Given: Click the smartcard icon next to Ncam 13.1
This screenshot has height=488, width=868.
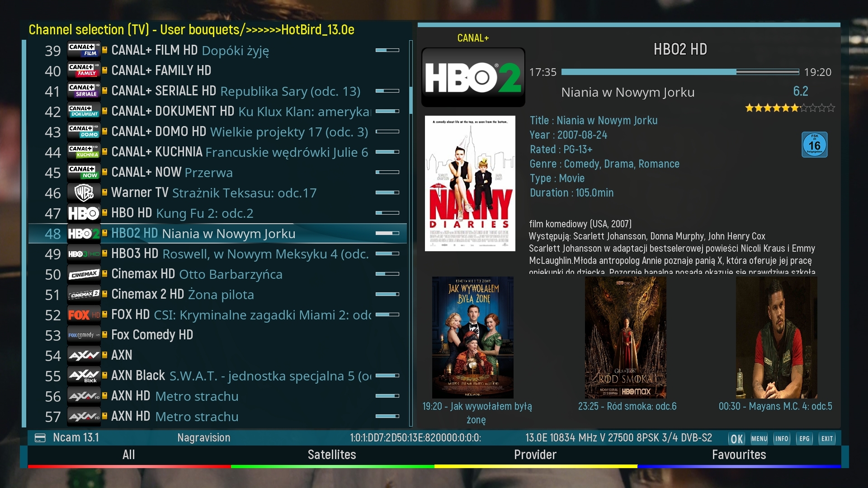Looking at the screenshot, I should click(40, 438).
